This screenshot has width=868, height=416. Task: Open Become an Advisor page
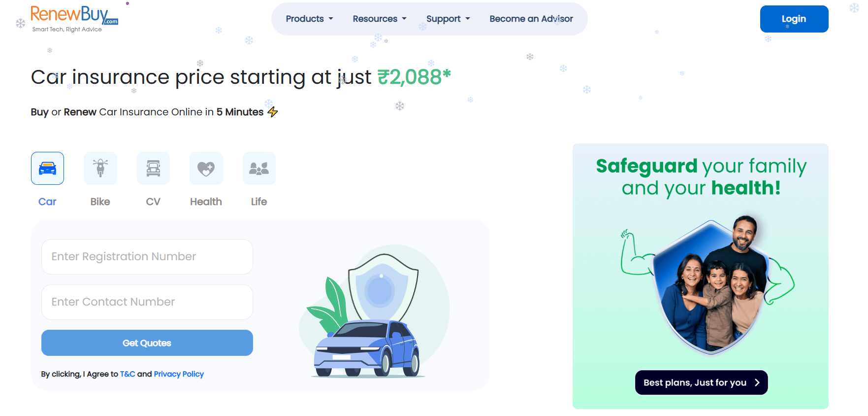[x=531, y=19]
